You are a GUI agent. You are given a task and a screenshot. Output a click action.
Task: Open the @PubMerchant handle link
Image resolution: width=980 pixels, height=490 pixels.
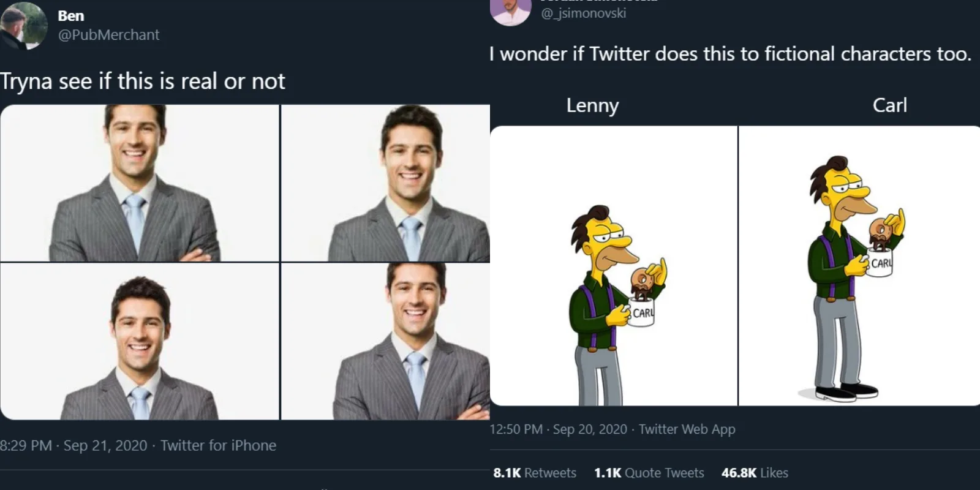pos(108,35)
